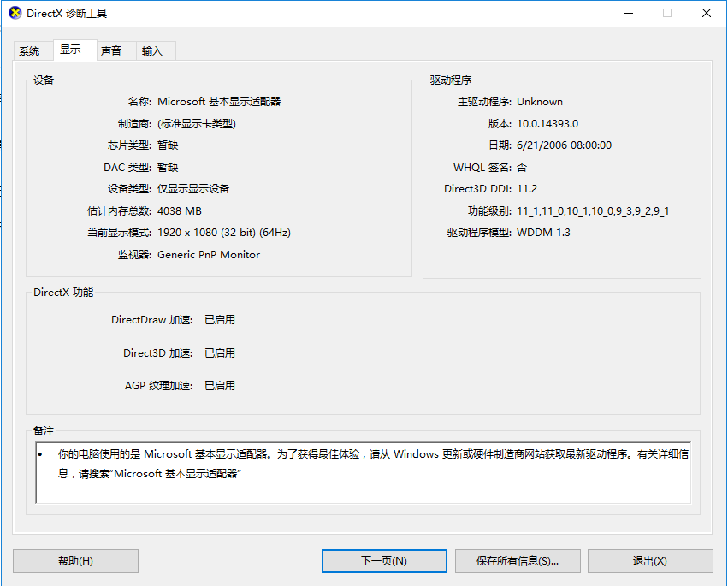
Task: Open the 声音 tab
Action: (116, 50)
